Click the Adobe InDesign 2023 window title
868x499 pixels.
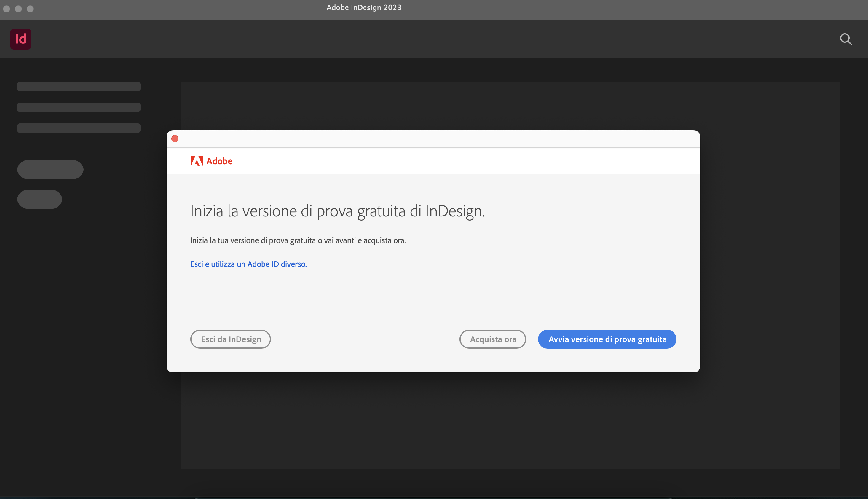363,7
